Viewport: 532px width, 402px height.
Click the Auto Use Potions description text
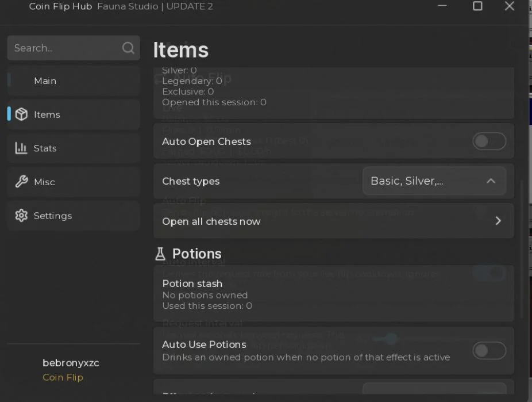coord(306,357)
